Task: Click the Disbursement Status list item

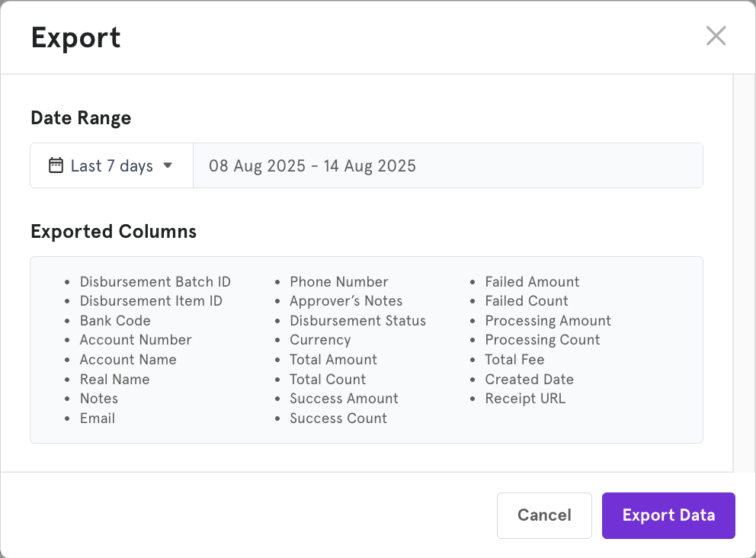Action: 357,321
